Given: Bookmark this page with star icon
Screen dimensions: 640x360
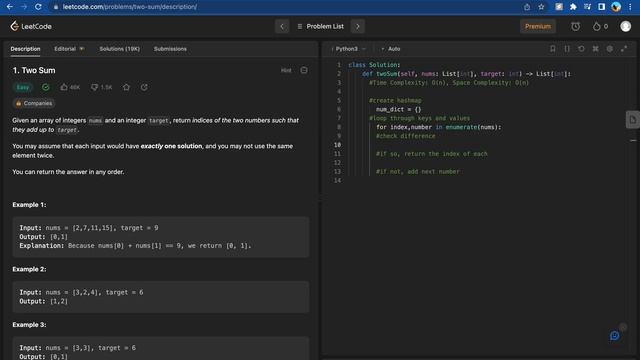Looking at the screenshot, I should 541,7.
